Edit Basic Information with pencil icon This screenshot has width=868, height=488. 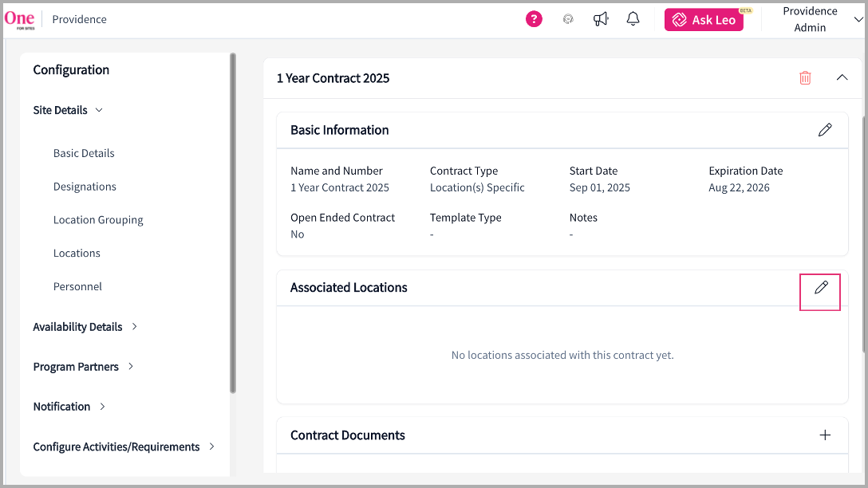(x=825, y=130)
